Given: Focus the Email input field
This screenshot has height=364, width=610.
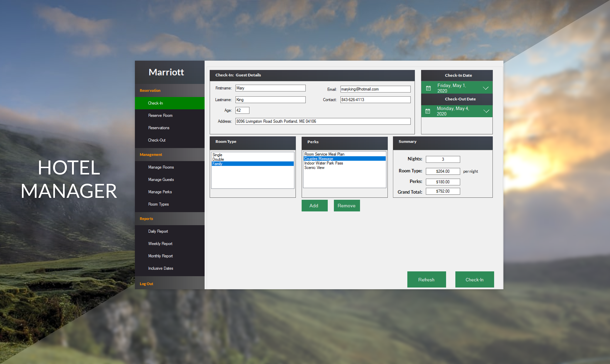Looking at the screenshot, I should coord(375,89).
